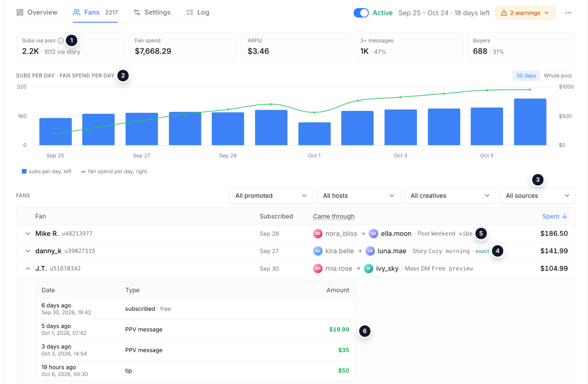Open the three-dot more options menu
This screenshot has width=588, height=384.
[568, 13]
